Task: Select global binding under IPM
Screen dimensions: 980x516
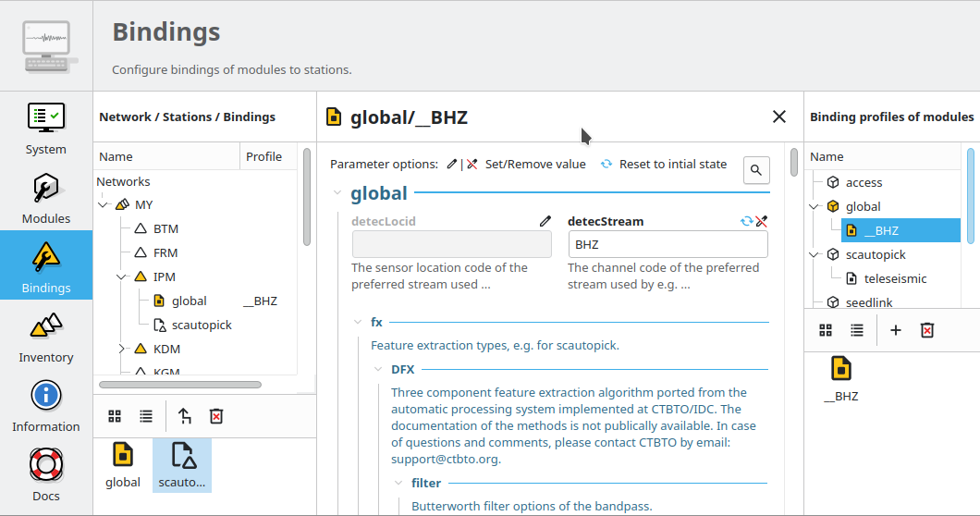Action: (x=189, y=301)
